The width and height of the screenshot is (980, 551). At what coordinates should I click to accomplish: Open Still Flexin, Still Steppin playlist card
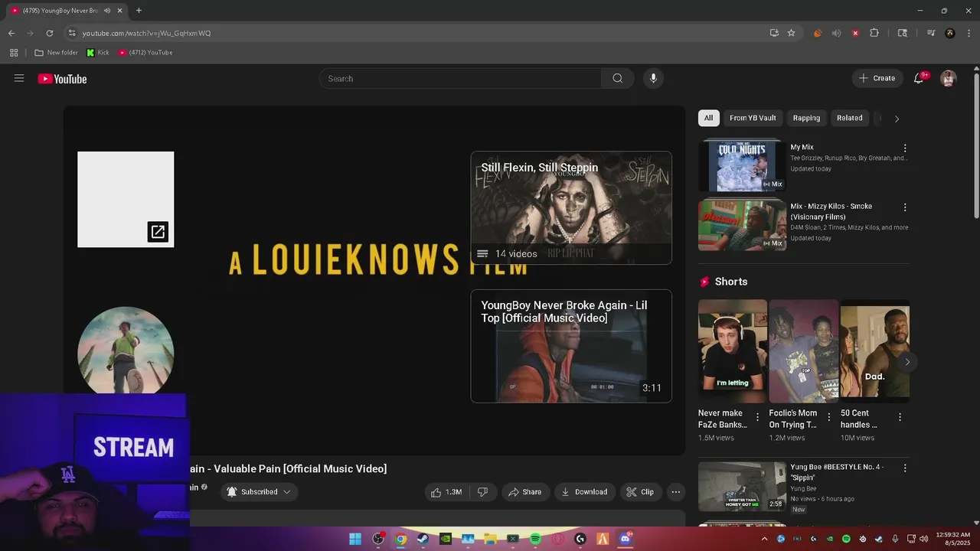tap(571, 208)
